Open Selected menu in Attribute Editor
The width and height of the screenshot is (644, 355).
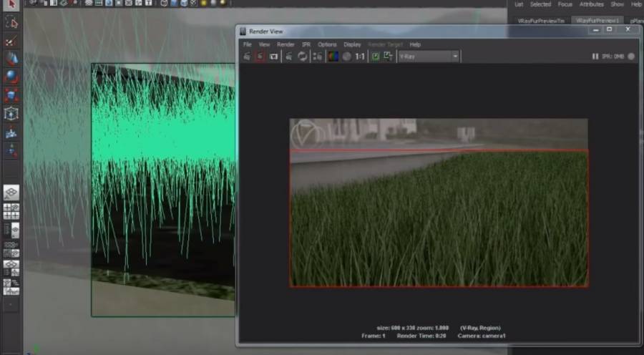pyautogui.click(x=540, y=4)
